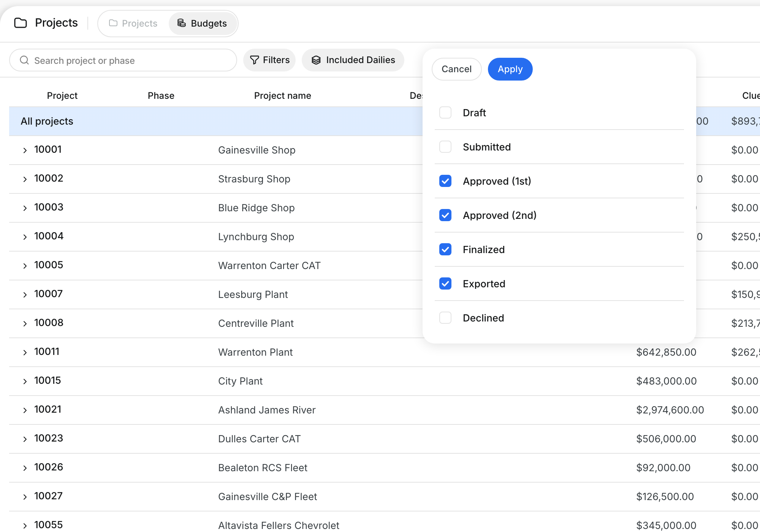Expand project 10021 chevron
Screen dimensions: 760x532
tap(25, 410)
